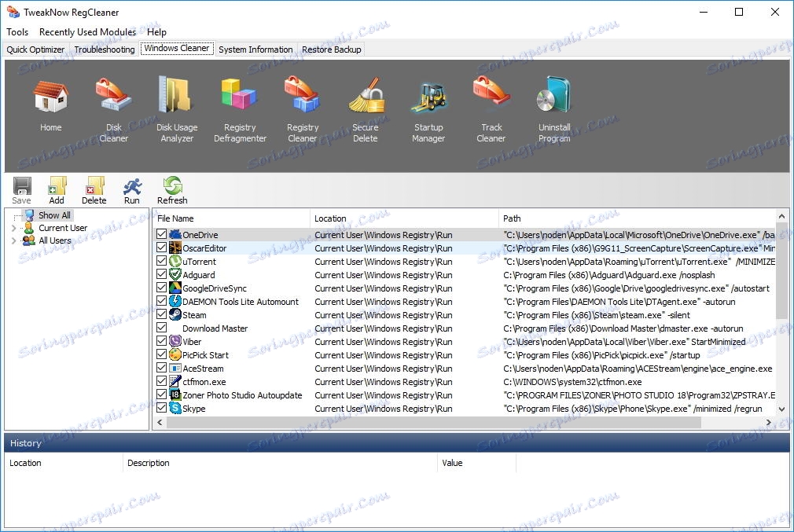Click the startup list horizontal scrollbar thumb

pos(434,422)
